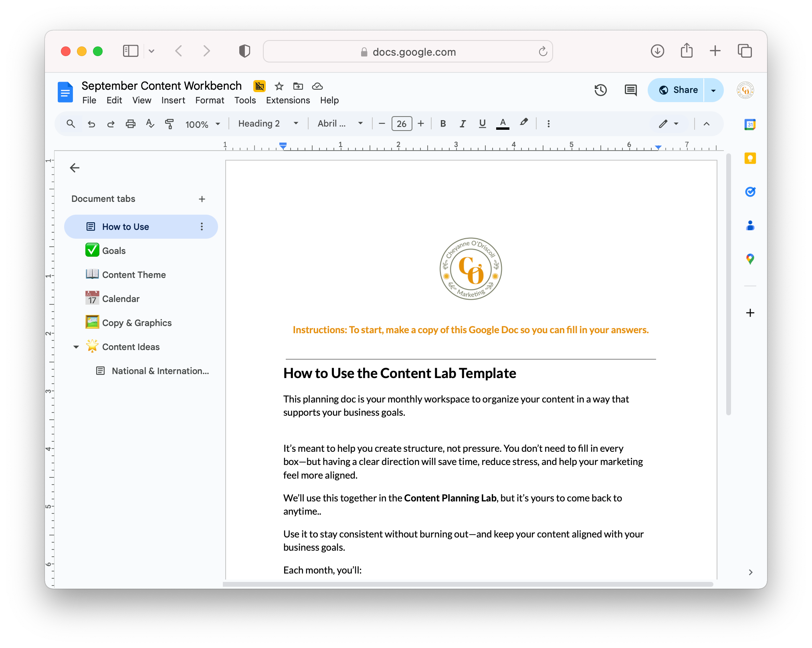Open Google Calendar side panel icon
Viewport: 812px width, 648px height.
[x=750, y=125]
